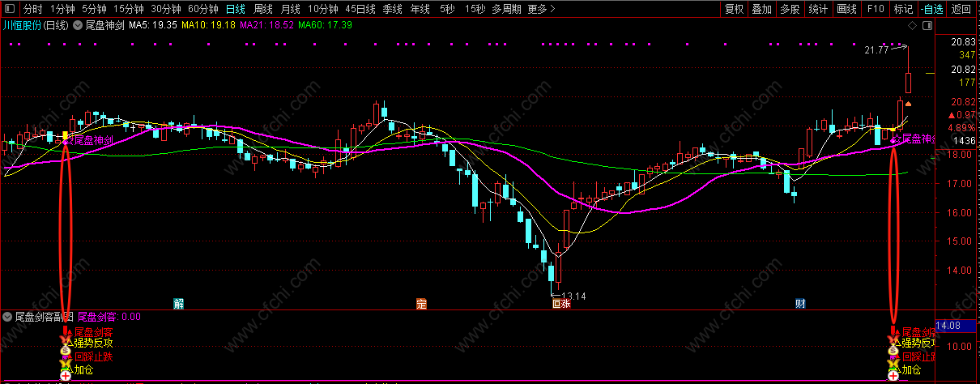Expand the 尾盘剑客副图 sub-indicator dropdown
Image resolution: width=980 pixels, height=384 pixels.
8,317
